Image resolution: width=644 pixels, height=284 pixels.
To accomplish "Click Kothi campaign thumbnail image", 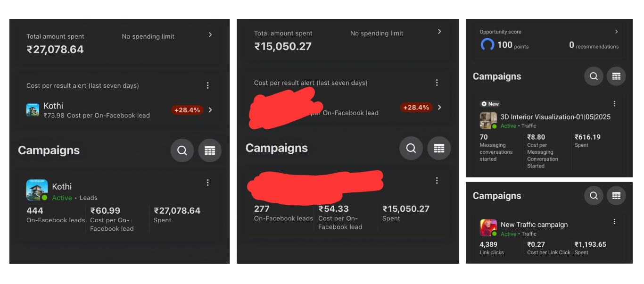I will pyautogui.click(x=36, y=190).
